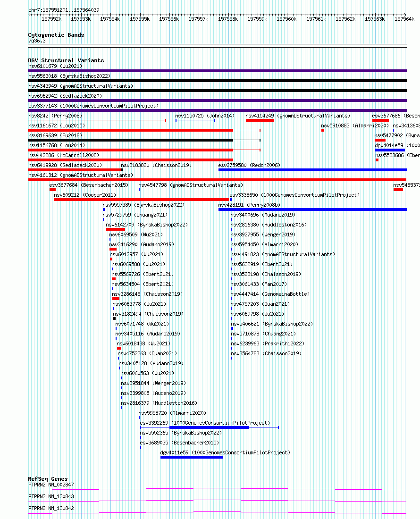420x519 pixels.
Task: Open nsv3182494 (Chaisson2019) variant
Action: tap(148, 314)
